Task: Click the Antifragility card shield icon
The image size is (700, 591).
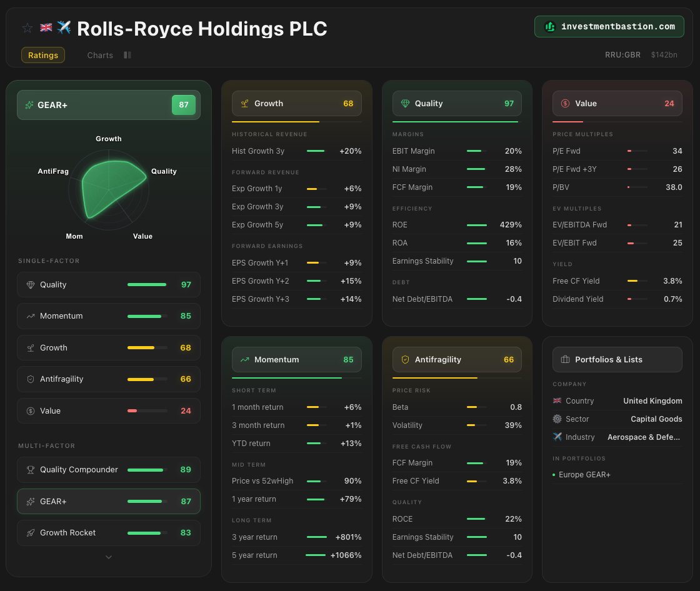Action: [x=405, y=360]
